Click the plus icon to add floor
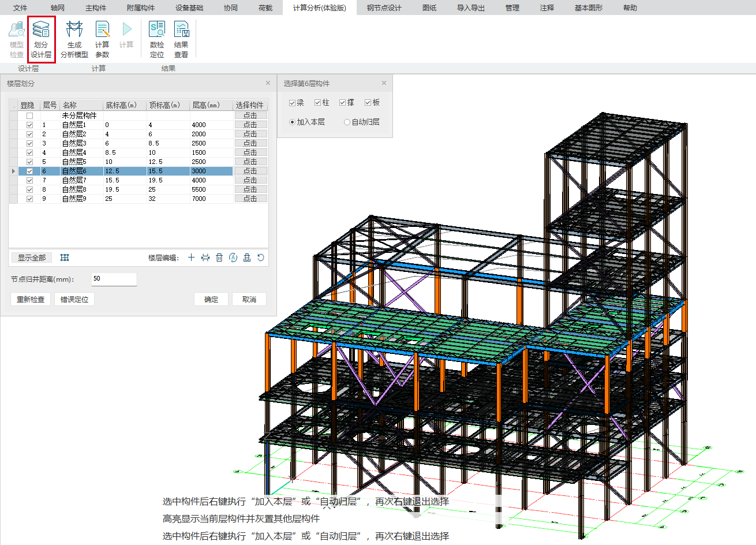 pyautogui.click(x=191, y=257)
